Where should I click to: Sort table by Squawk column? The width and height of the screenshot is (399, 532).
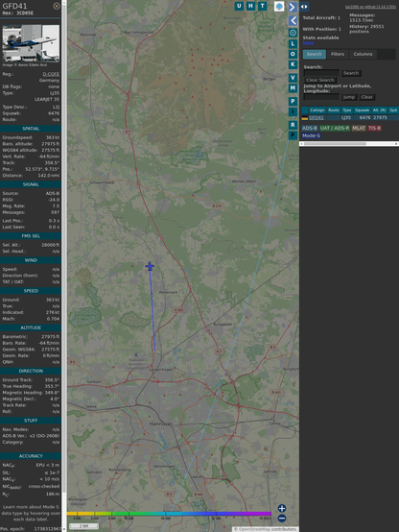coord(362,110)
